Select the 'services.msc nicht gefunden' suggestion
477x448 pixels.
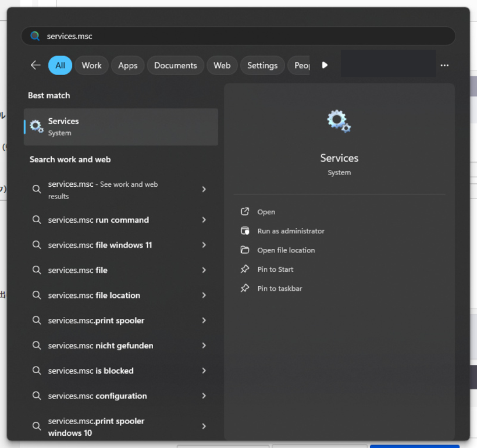point(100,346)
